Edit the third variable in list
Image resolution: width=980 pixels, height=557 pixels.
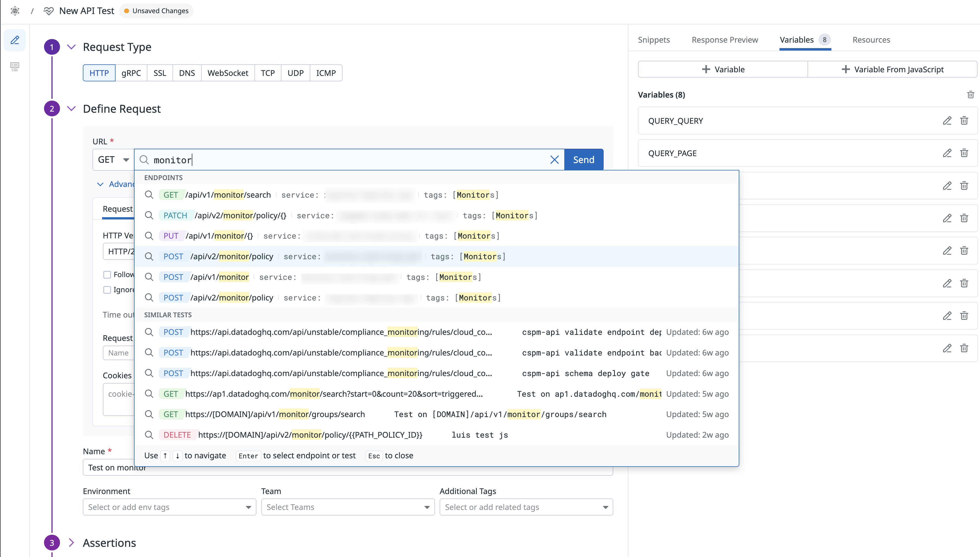(x=947, y=186)
